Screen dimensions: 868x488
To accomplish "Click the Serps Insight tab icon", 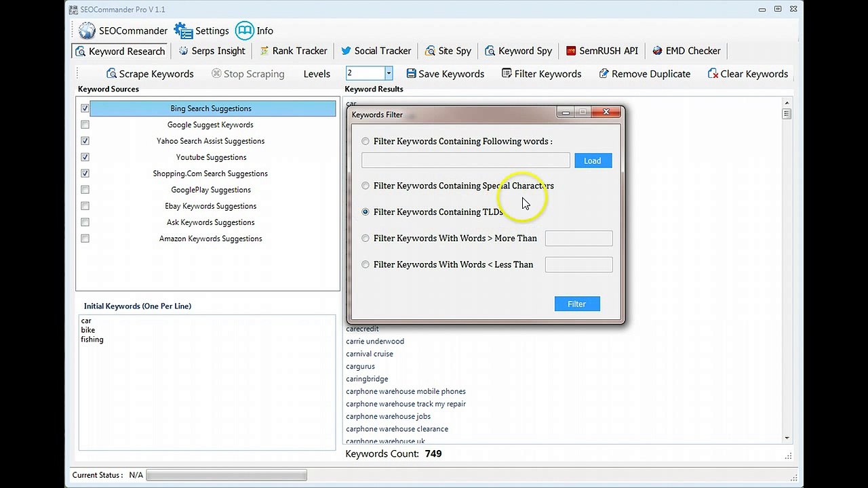I will (183, 51).
